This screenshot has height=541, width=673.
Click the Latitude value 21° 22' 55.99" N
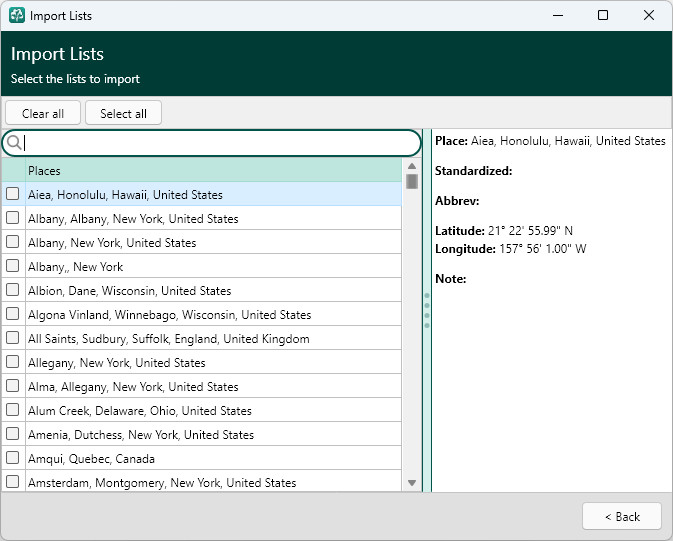(530, 231)
